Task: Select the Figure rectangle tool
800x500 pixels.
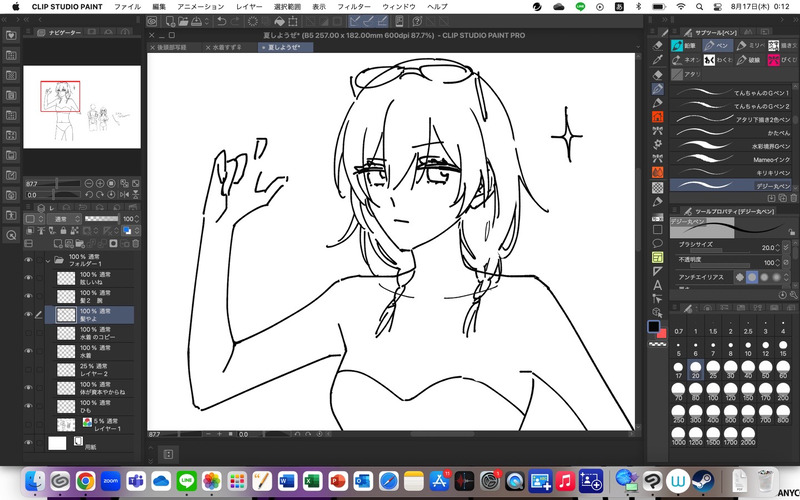Action: tap(658, 230)
